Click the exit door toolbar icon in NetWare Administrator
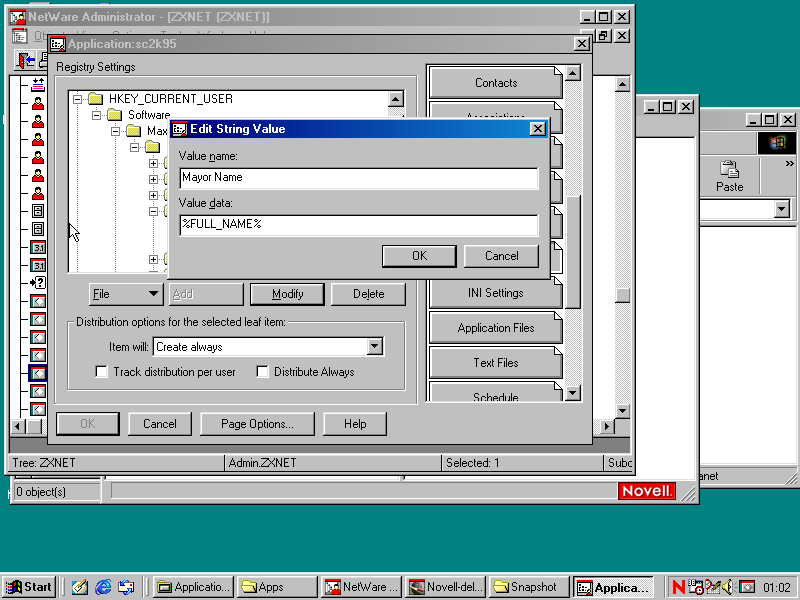This screenshot has width=800, height=600. click(x=25, y=60)
